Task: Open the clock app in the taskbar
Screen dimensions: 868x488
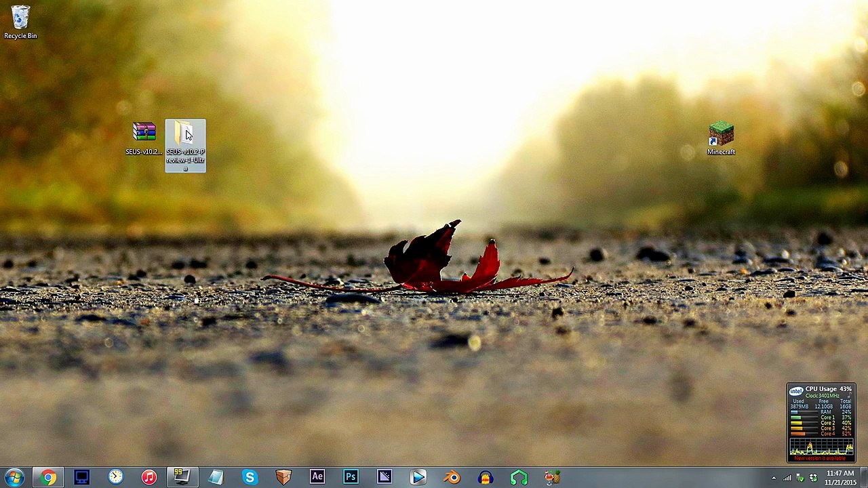Action: (x=115, y=477)
